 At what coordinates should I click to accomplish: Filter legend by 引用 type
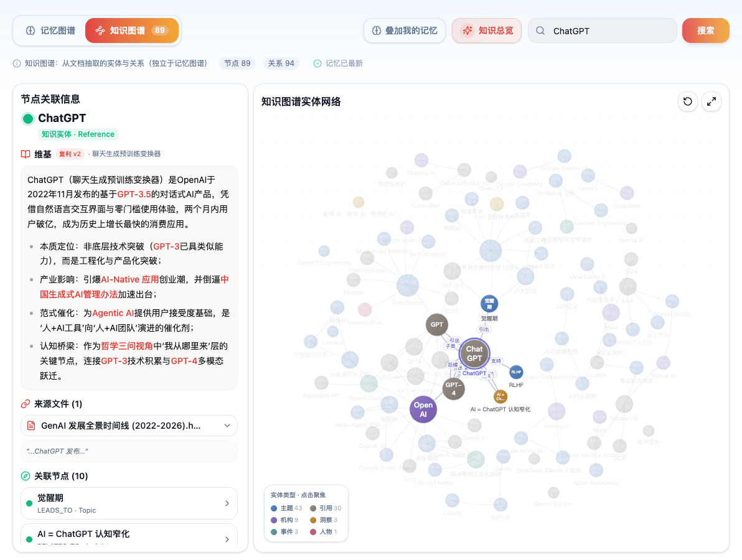[326, 508]
